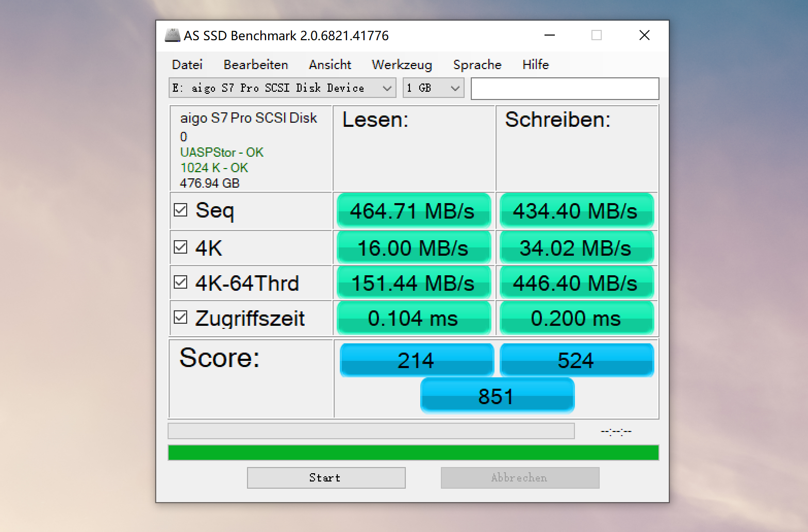The height and width of the screenshot is (532, 808).
Task: Uncheck the Seq test checkbox
Action: [180, 210]
